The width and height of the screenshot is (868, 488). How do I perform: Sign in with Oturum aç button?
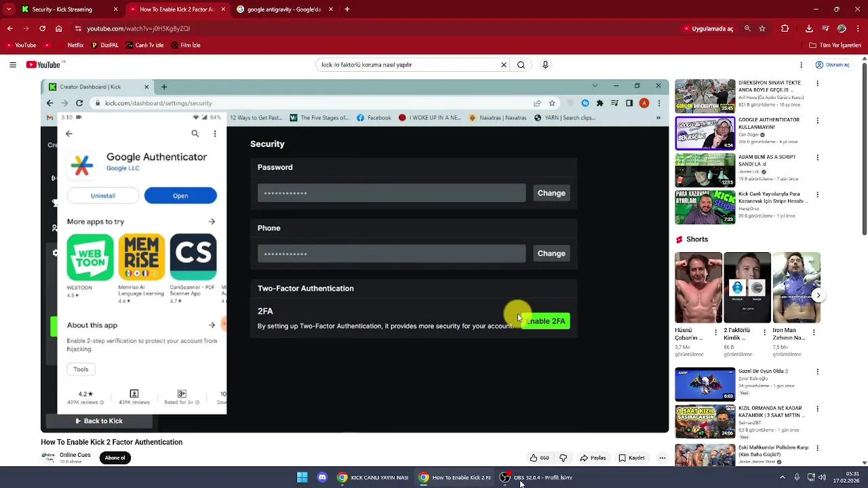[833, 65]
